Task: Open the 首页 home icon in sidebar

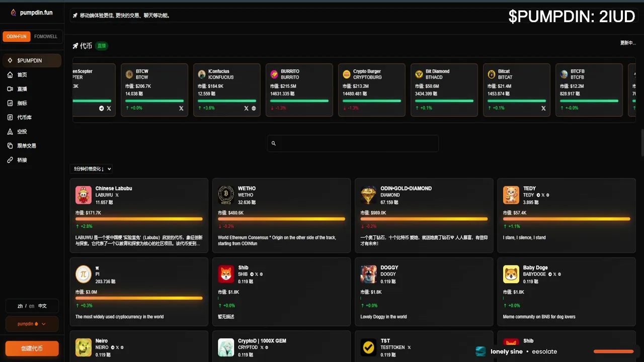Action: click(x=10, y=75)
